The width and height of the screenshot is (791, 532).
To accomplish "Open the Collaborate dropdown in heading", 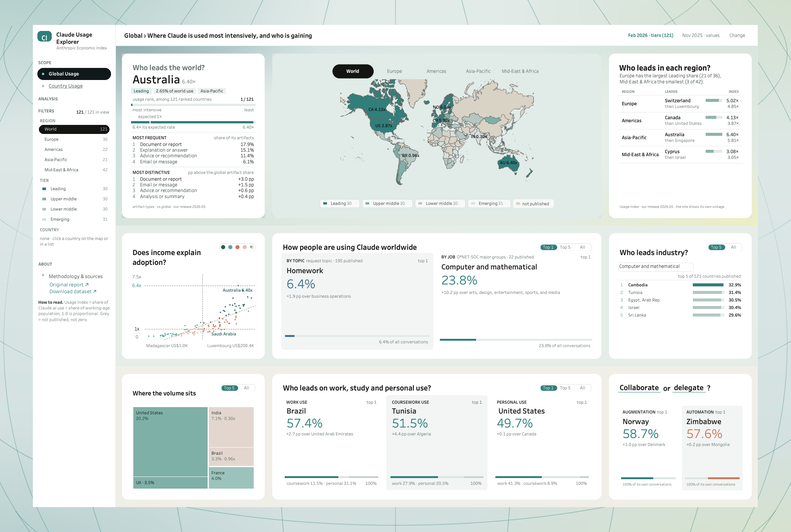I will (x=639, y=388).
